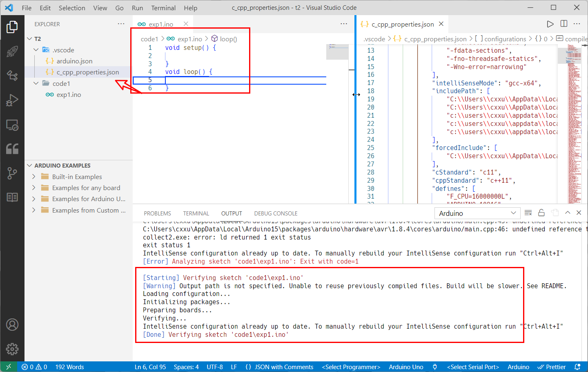The image size is (588, 372).
Task: Open the Explorer view in the activity bar
Action: (12, 27)
